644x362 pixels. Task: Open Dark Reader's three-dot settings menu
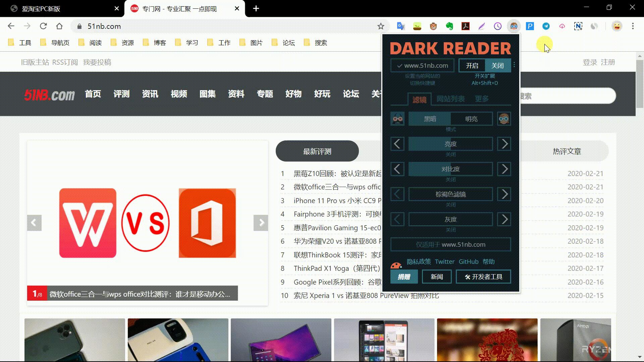coord(514,65)
